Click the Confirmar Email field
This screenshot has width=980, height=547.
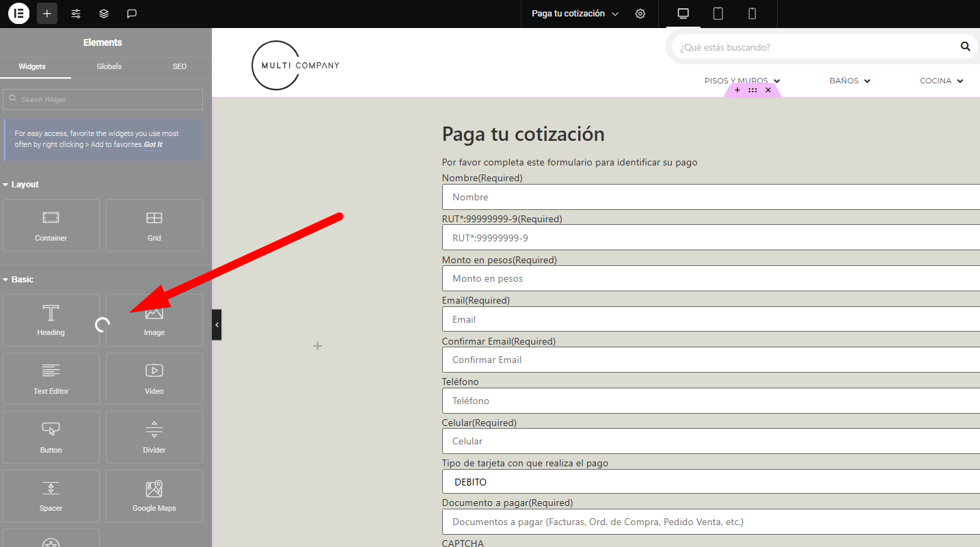[711, 360]
